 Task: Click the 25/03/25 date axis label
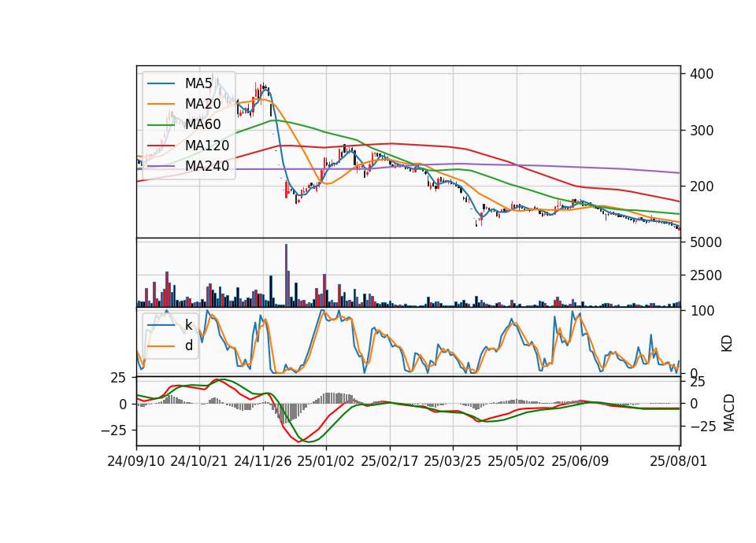click(x=453, y=461)
